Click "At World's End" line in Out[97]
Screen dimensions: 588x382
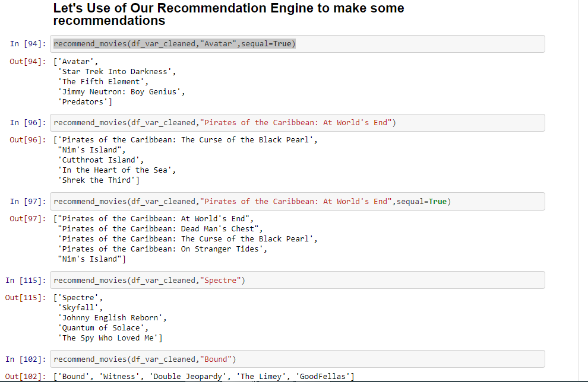click(153, 219)
